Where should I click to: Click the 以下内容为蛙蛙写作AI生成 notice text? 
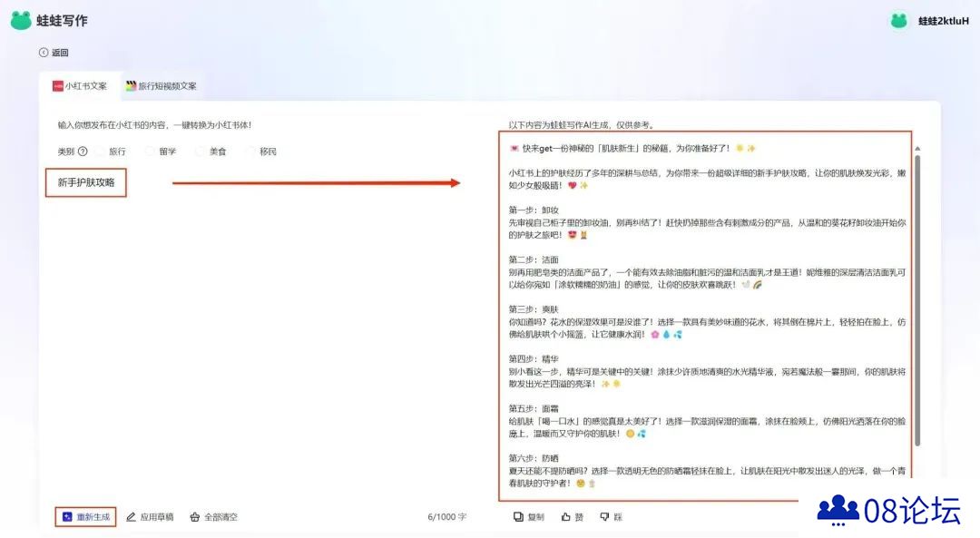click(582, 125)
